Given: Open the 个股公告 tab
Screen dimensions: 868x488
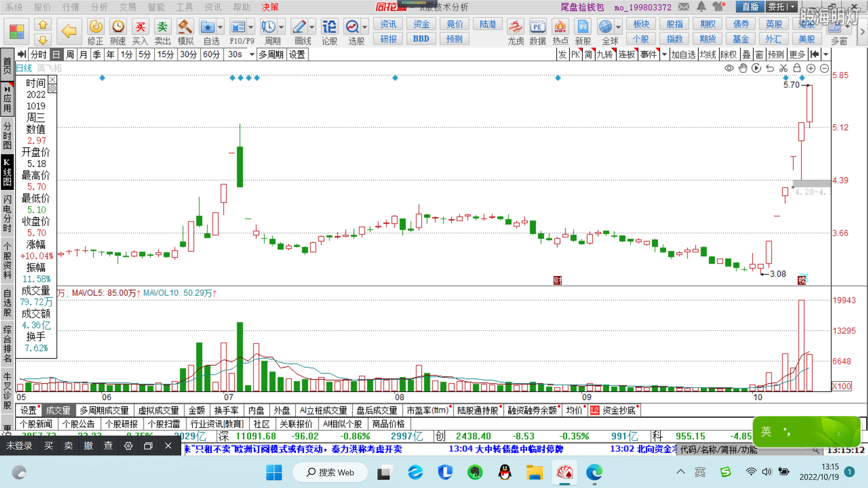Looking at the screenshot, I should [78, 424].
